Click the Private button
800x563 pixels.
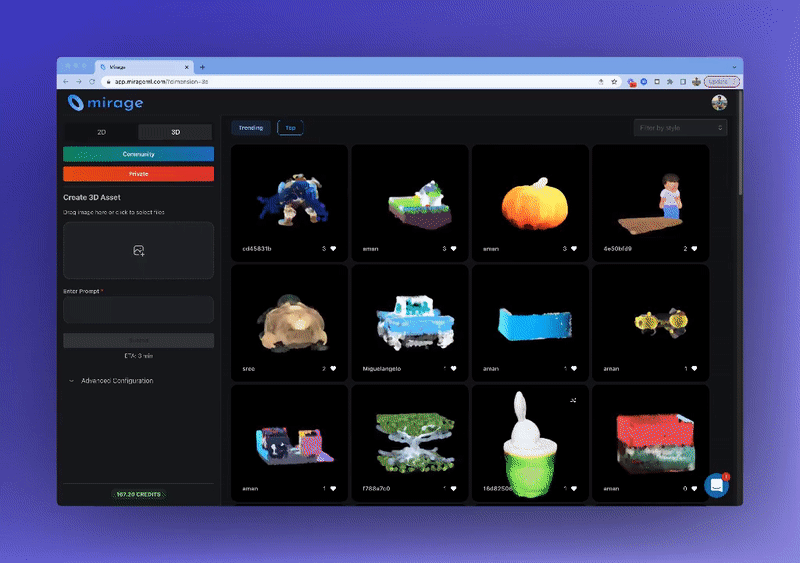point(138,173)
